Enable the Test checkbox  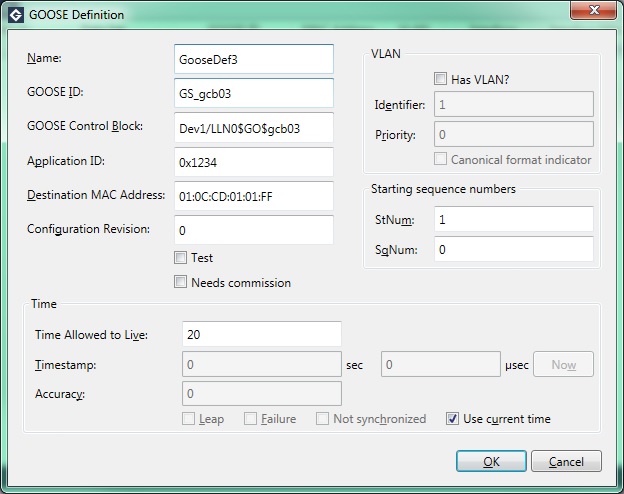tap(180, 258)
